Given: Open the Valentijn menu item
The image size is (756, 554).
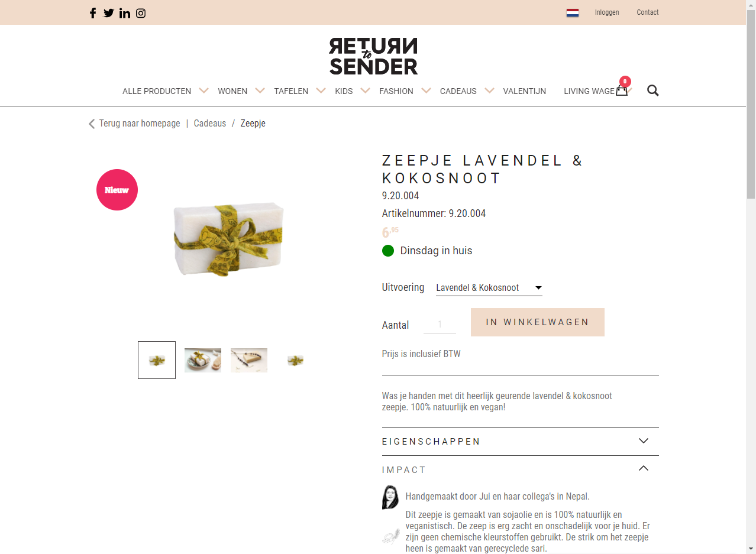Looking at the screenshot, I should 524,91.
